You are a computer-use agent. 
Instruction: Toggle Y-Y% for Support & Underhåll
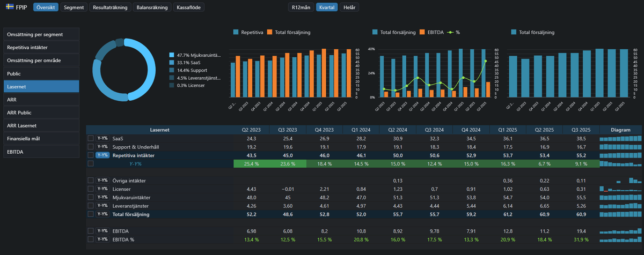pos(103,147)
